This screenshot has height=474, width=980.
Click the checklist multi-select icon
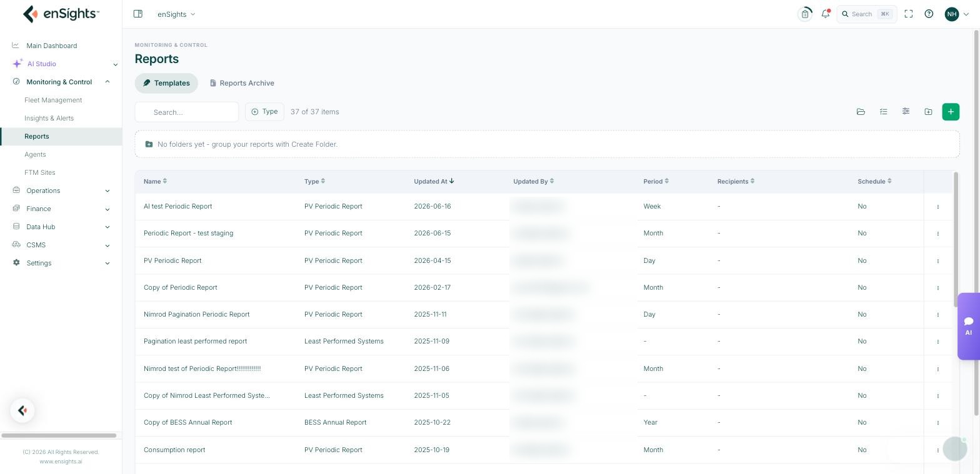(x=883, y=112)
